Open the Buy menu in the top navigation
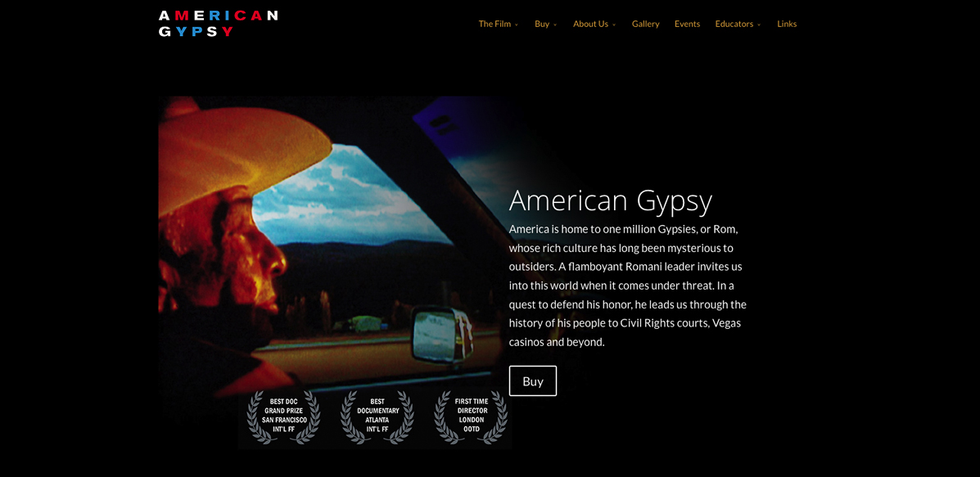The image size is (980, 477). click(542, 24)
